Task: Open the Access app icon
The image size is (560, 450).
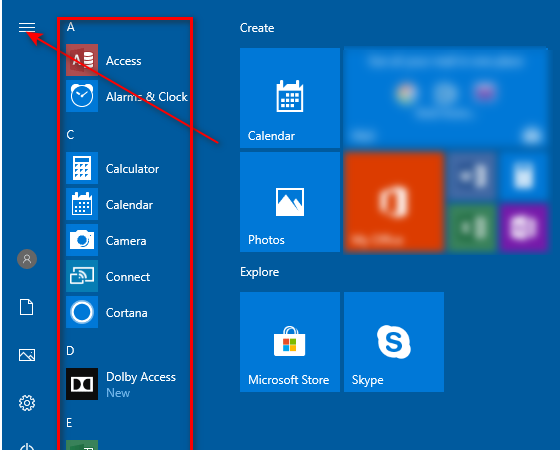Action: pyautogui.click(x=82, y=60)
